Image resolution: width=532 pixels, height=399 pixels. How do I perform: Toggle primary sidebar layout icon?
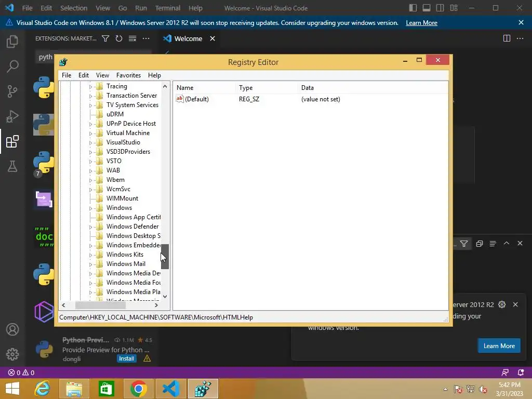tap(413, 8)
